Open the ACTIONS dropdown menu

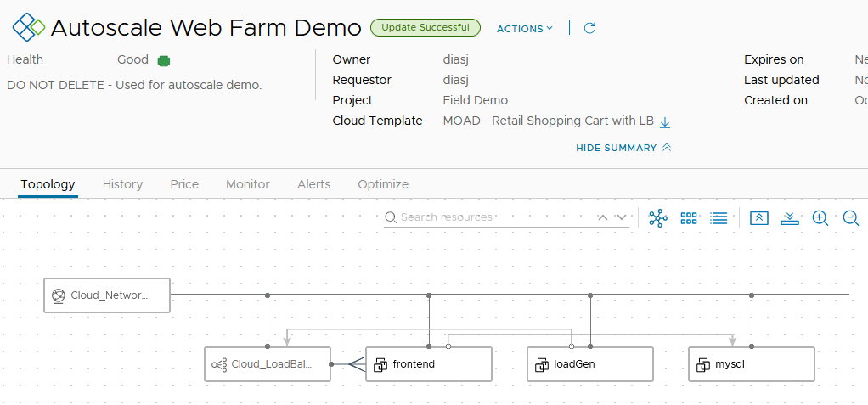(x=524, y=29)
